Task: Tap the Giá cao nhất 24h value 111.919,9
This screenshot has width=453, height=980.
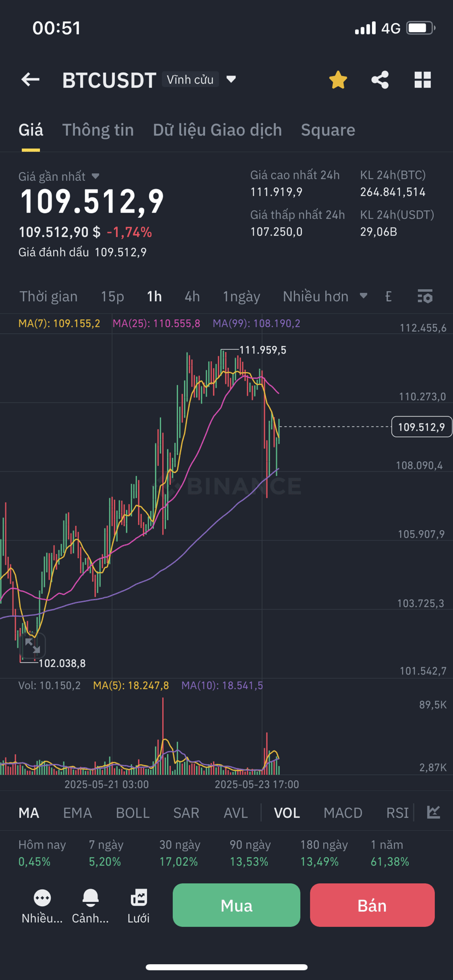Action: (x=276, y=192)
